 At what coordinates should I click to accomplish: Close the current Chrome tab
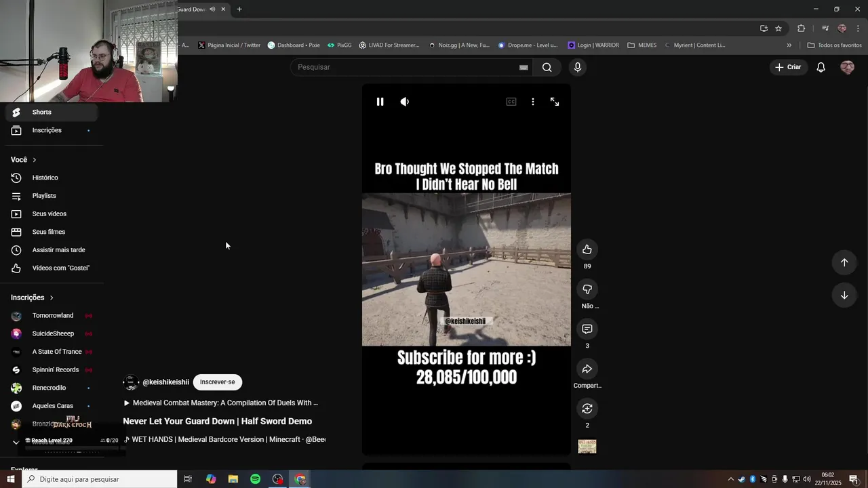(223, 9)
